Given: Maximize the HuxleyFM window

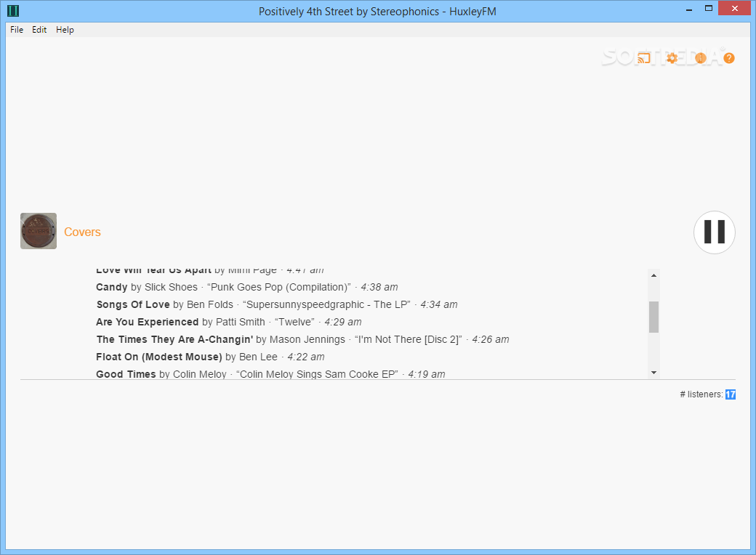Looking at the screenshot, I should [x=709, y=9].
